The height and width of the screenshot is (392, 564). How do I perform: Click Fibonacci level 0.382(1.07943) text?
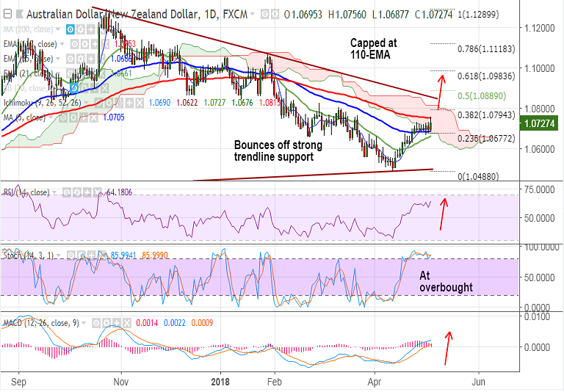[486, 115]
